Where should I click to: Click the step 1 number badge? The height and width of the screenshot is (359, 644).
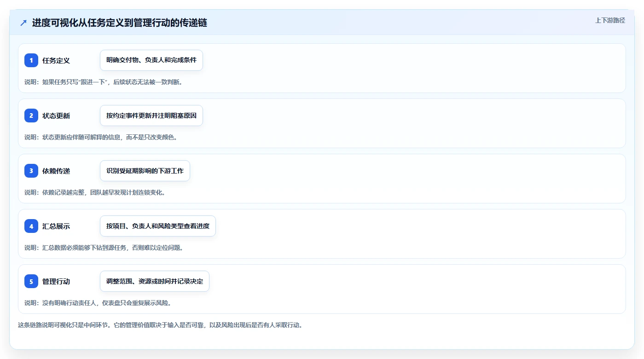31,60
